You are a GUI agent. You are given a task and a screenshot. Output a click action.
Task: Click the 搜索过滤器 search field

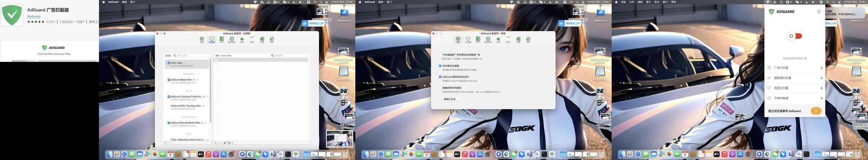(x=192, y=55)
